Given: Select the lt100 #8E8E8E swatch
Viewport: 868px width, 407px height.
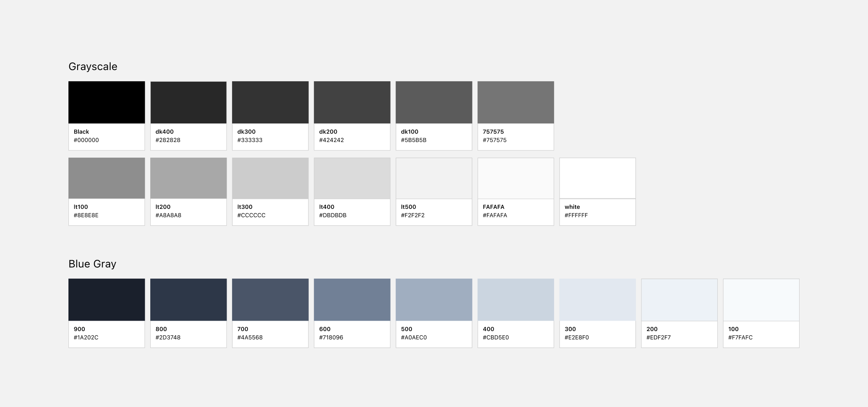Looking at the screenshot, I should [x=106, y=178].
